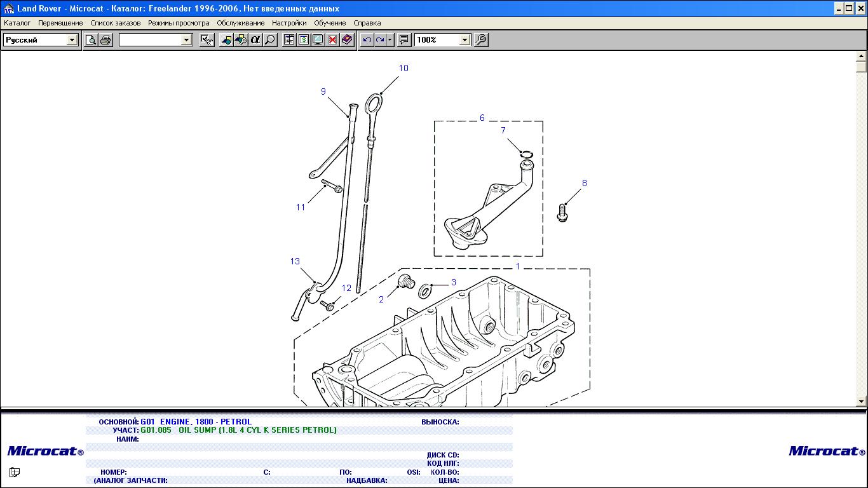Minimize the Microcat window
Screen dimensions: 868x488
pos(839,8)
